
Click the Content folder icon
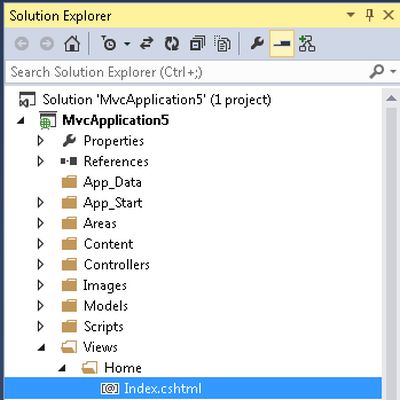point(69,244)
